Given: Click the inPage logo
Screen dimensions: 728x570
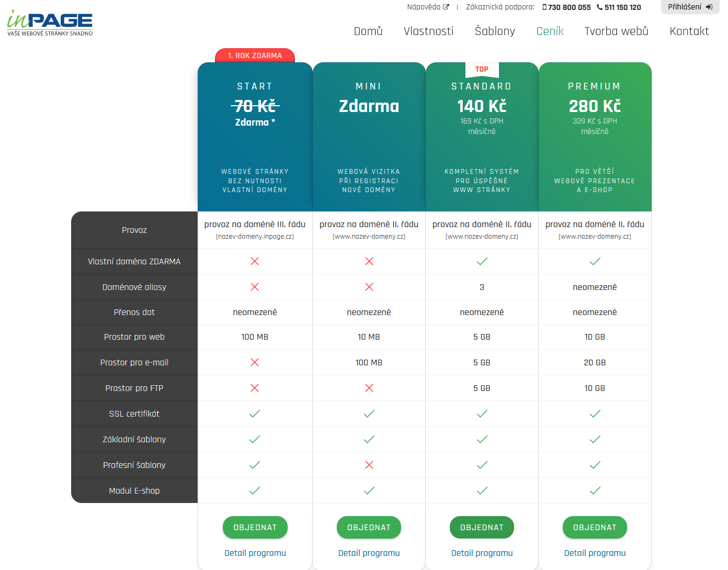Looking at the screenshot, I should coord(50,24).
